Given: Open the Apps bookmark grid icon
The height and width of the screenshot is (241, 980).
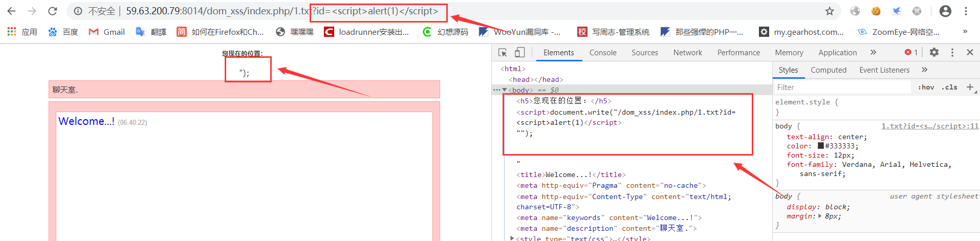Looking at the screenshot, I should (x=12, y=32).
